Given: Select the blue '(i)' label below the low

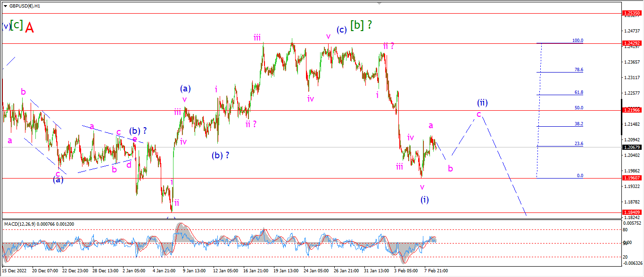Looking at the screenshot, I should [x=425, y=199].
